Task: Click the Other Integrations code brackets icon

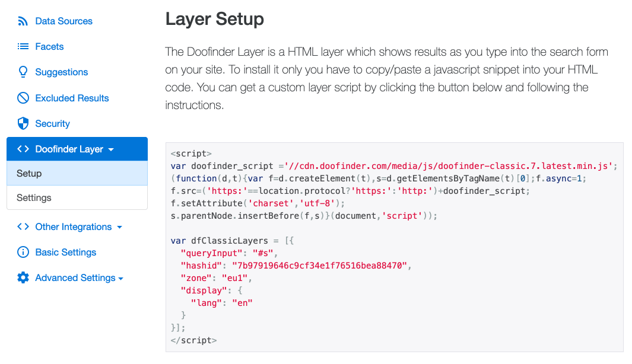Action: pos(23,227)
